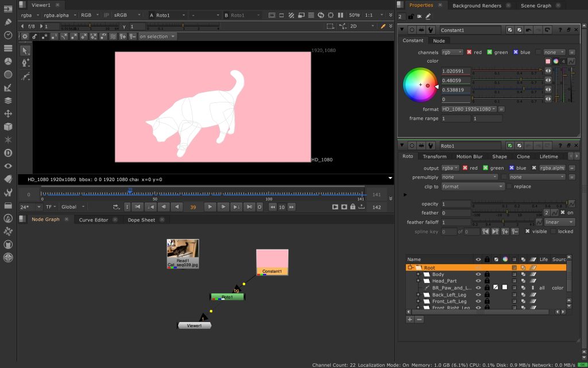Open the feather falloff linear dropdown
This screenshot has height=368, width=588.
point(559,222)
